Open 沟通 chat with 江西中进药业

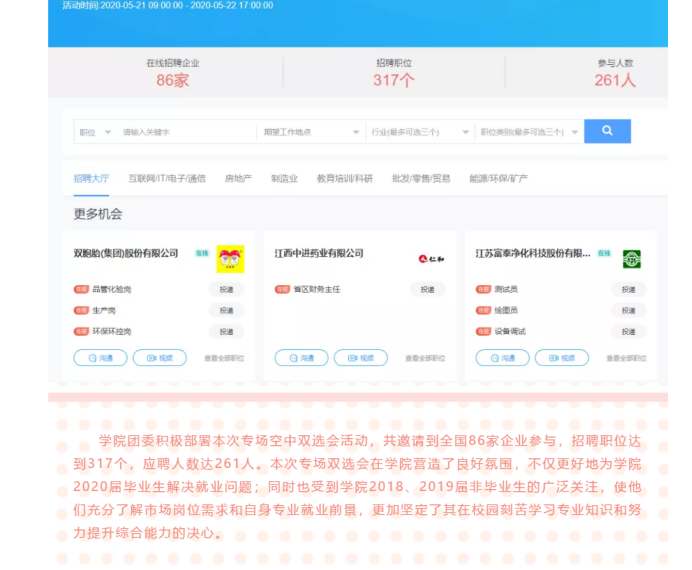(x=301, y=358)
